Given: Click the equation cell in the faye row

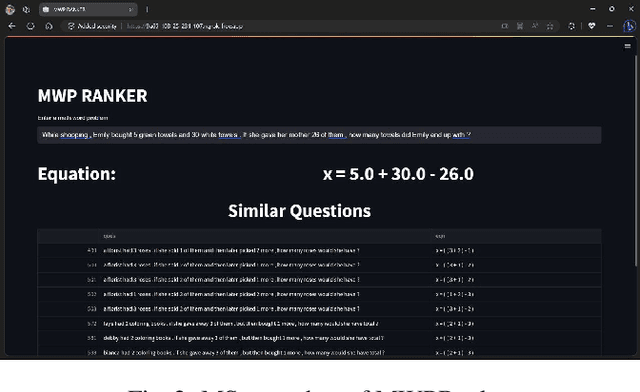Looking at the screenshot, I should point(516,324).
